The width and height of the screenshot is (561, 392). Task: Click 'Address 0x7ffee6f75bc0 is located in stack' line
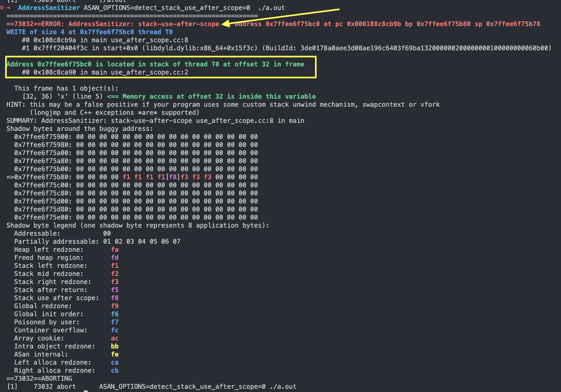[155, 64]
